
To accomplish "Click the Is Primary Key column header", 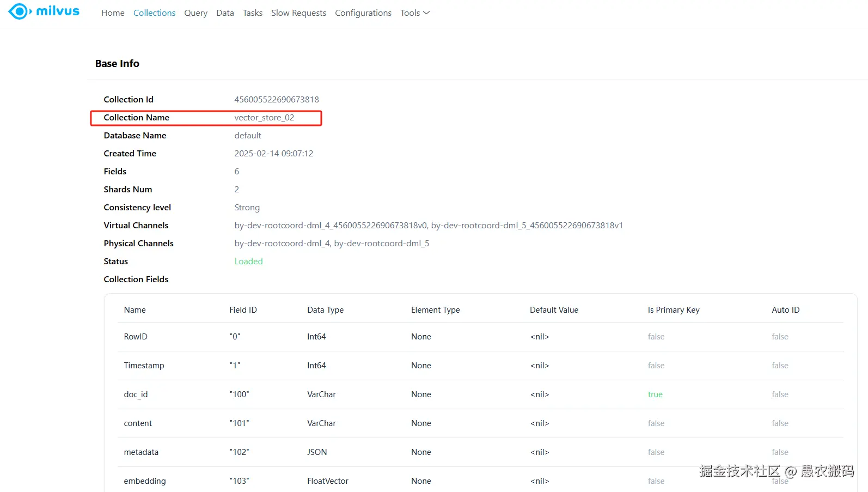I will (674, 309).
